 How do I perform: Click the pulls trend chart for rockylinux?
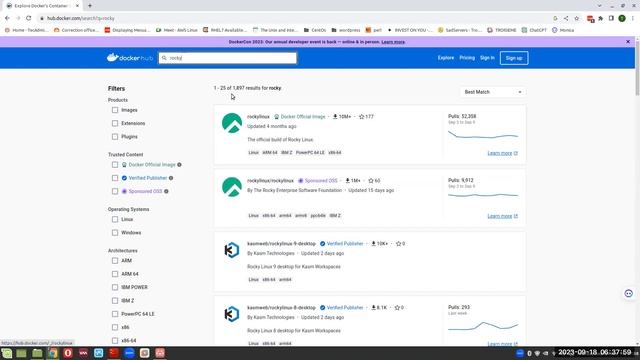click(x=483, y=136)
